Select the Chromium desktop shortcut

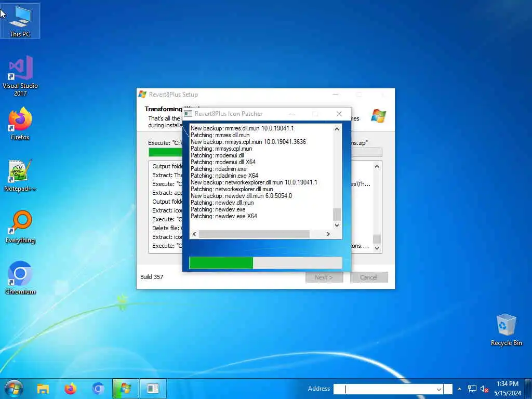[x=20, y=278]
